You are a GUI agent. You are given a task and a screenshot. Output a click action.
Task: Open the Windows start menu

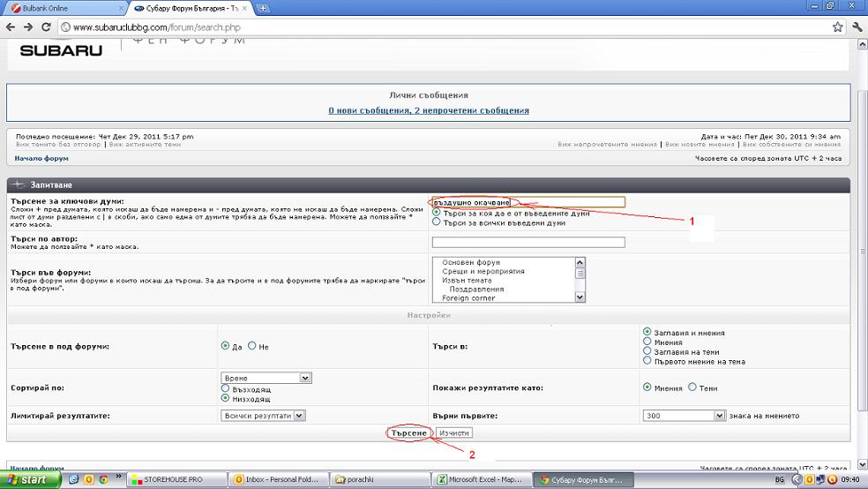[30, 479]
